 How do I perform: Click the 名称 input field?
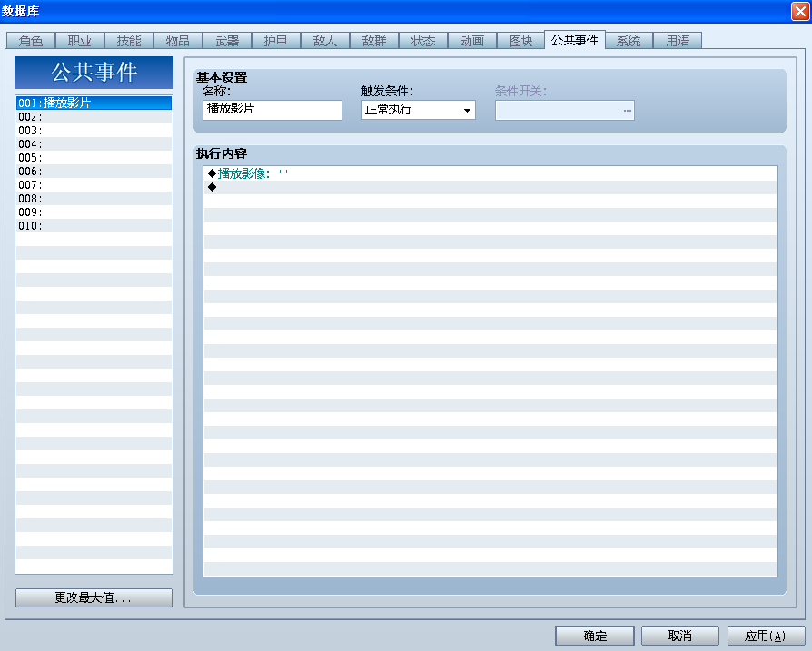pos(272,110)
